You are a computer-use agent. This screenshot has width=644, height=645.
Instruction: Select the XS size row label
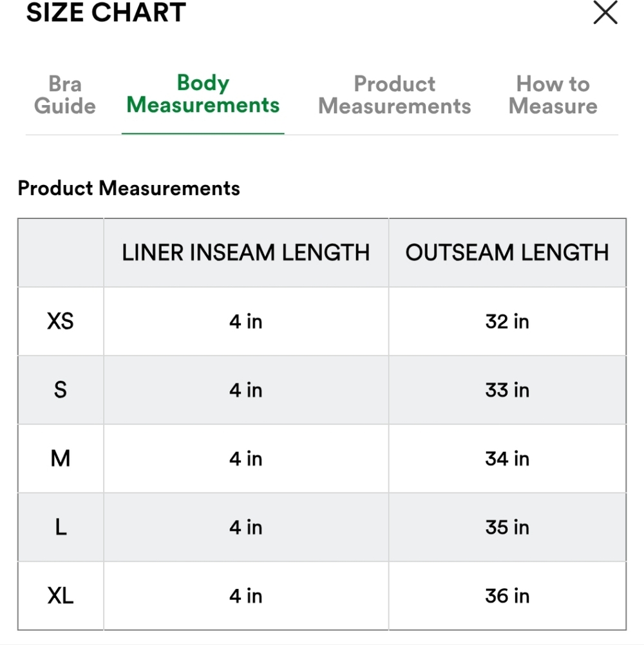pyautogui.click(x=61, y=321)
